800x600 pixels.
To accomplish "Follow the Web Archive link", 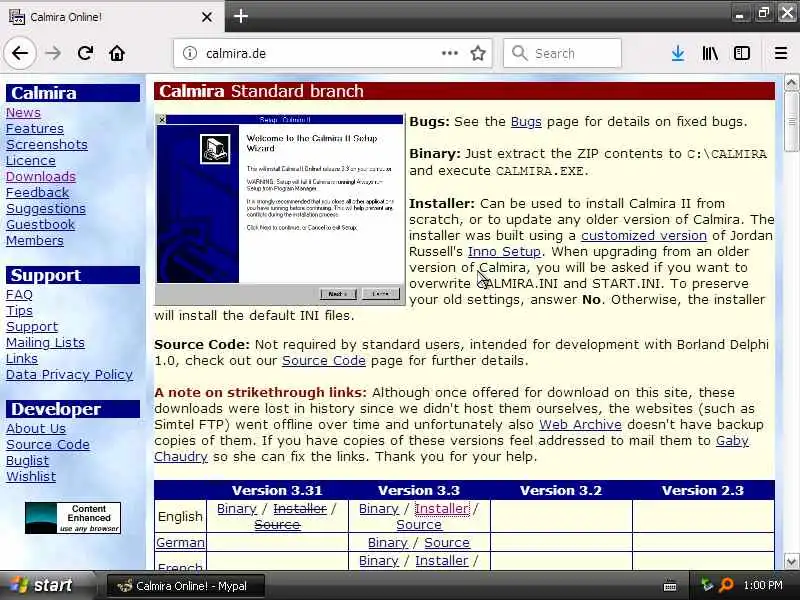I will (581, 424).
